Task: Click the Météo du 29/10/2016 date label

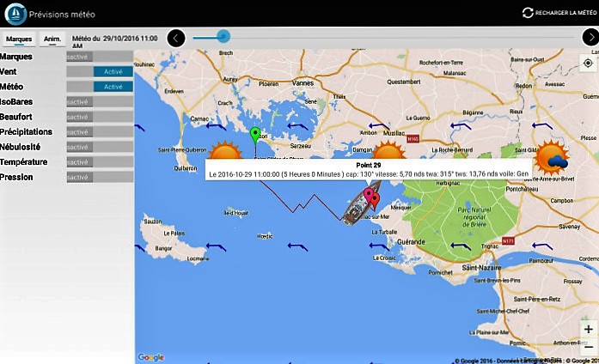Action: pyautogui.click(x=114, y=41)
